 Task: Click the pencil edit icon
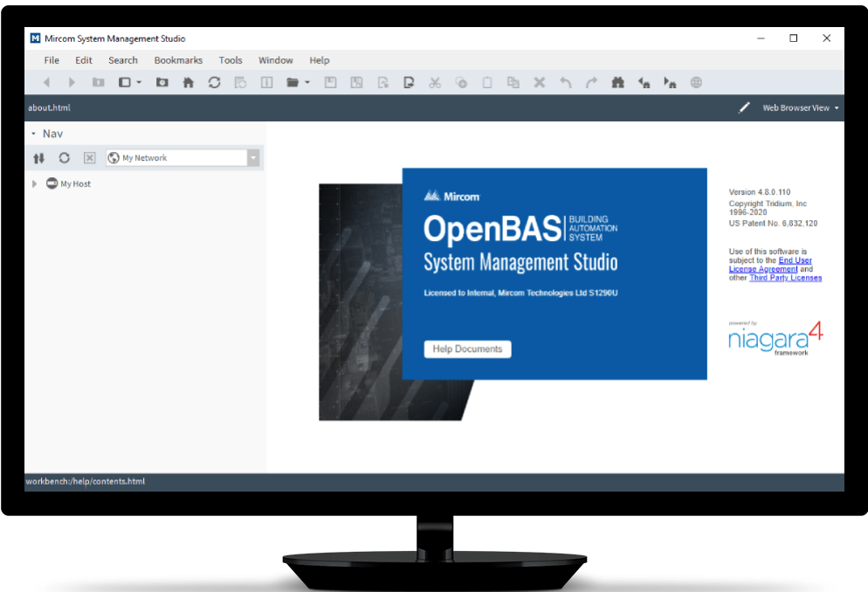click(744, 107)
